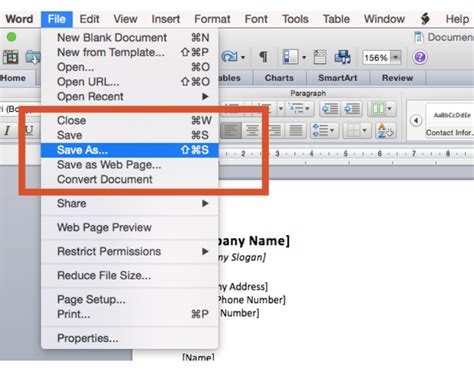Open the Format menu in menu bar
The image size is (474, 370).
pos(212,19)
